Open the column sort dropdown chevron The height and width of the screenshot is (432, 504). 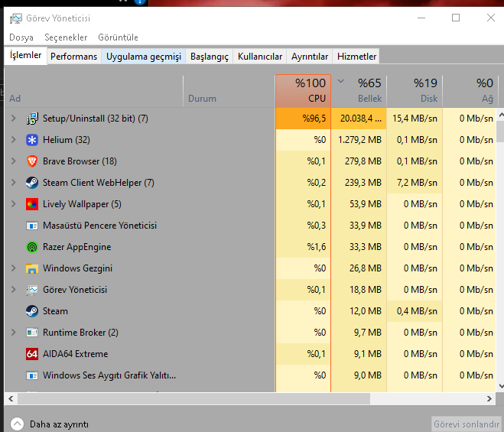[340, 81]
